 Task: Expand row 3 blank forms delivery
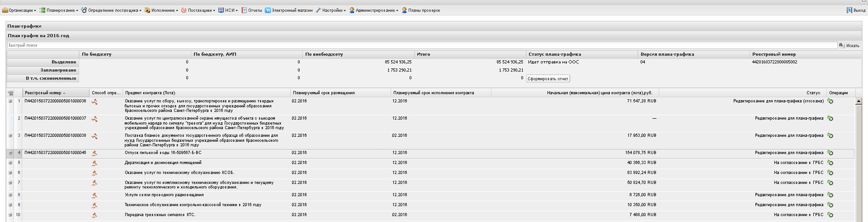pos(10,135)
